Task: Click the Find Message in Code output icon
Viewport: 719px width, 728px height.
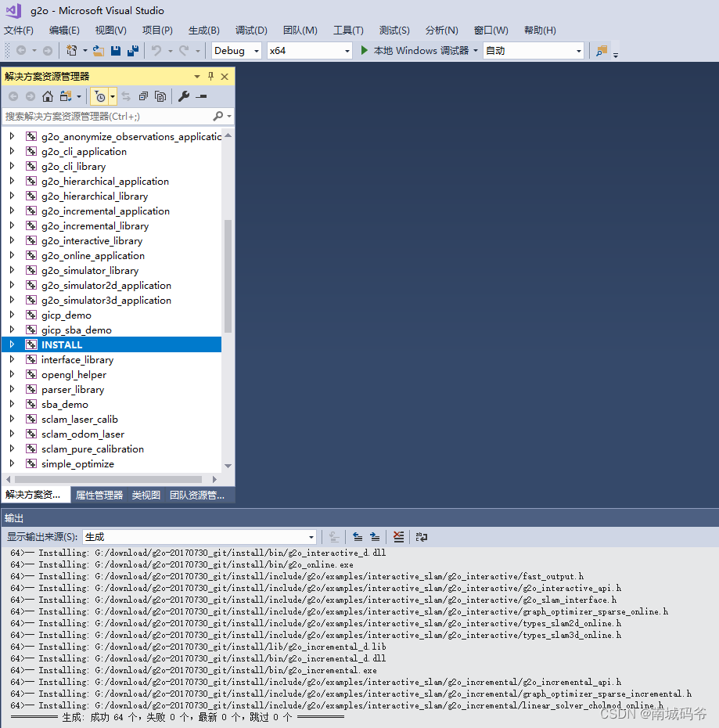Action: [334, 537]
